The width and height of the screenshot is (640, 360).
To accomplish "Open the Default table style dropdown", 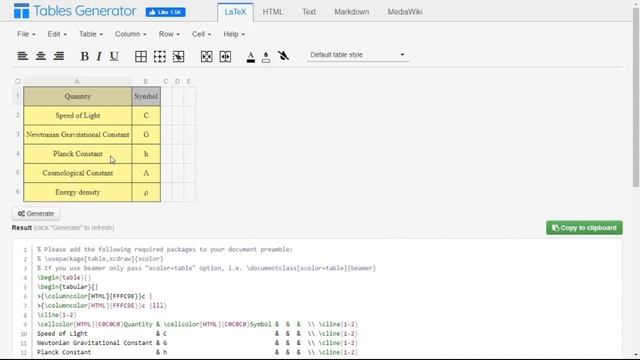I will point(358,55).
